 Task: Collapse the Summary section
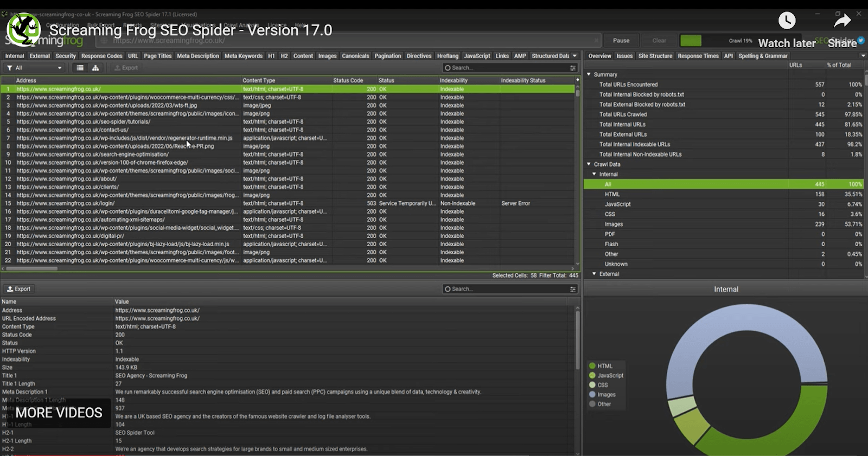click(x=589, y=74)
